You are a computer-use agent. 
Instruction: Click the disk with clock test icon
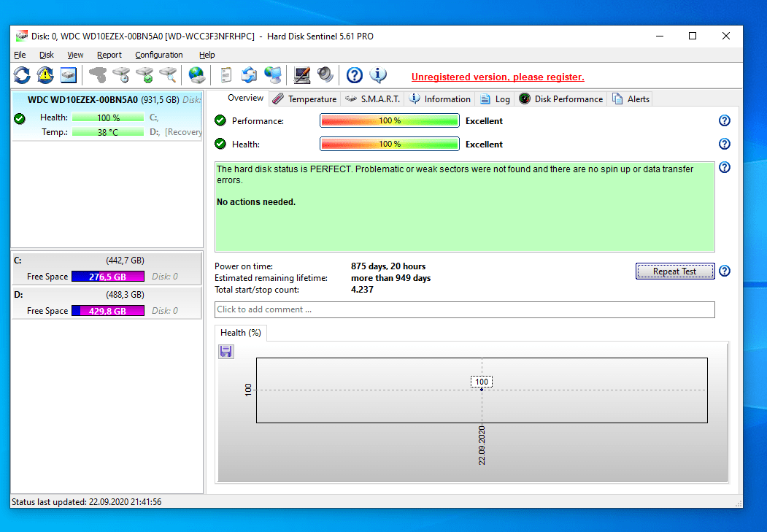121,75
